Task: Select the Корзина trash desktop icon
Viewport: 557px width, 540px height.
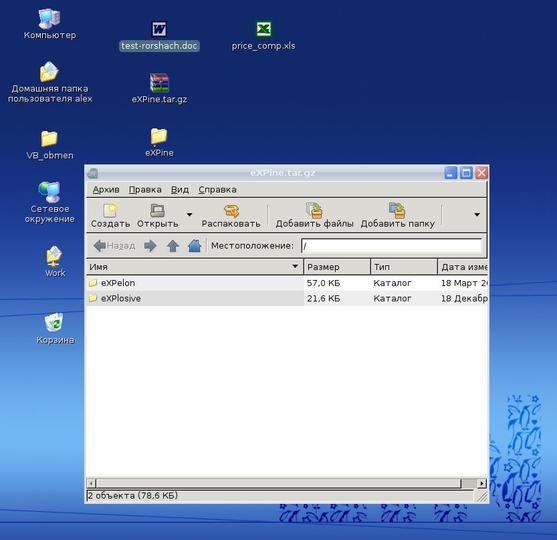Action: point(54,323)
